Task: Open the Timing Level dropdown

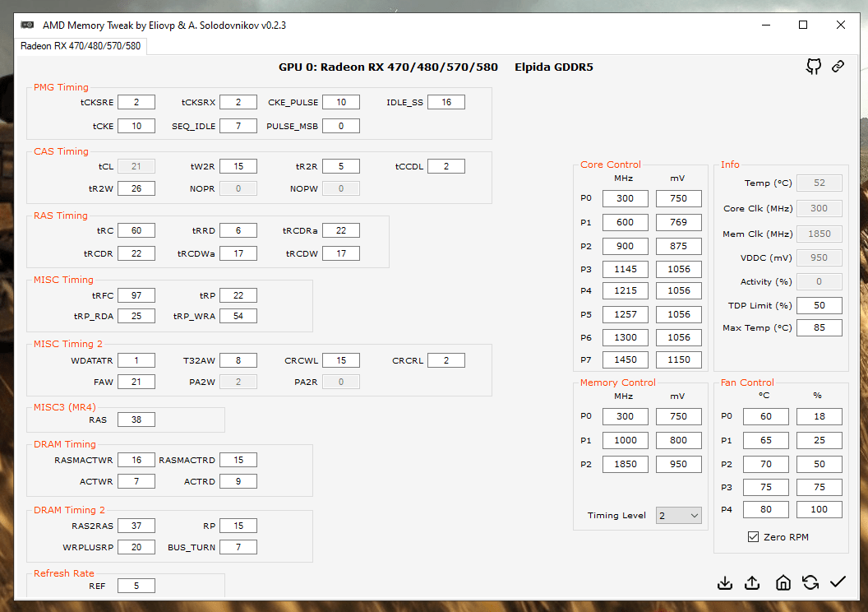Action: coord(679,516)
